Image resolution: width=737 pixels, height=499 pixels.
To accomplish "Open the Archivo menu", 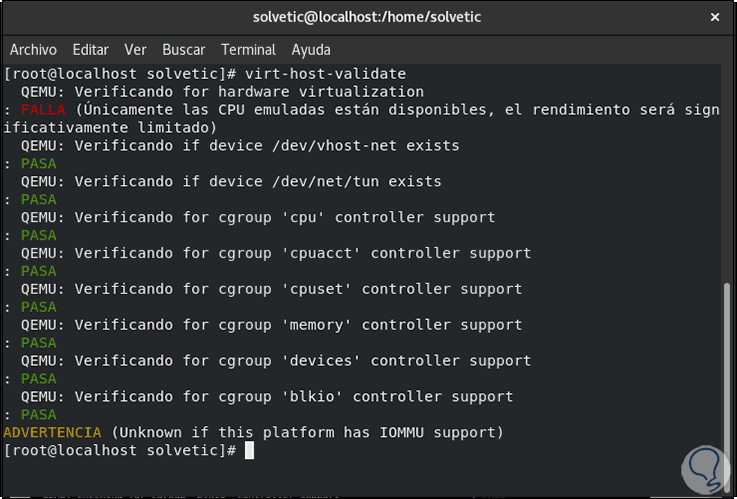I will pos(33,50).
